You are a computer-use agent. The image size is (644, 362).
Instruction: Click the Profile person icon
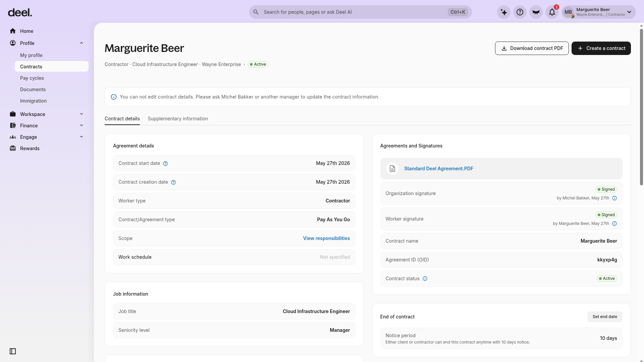tap(13, 43)
